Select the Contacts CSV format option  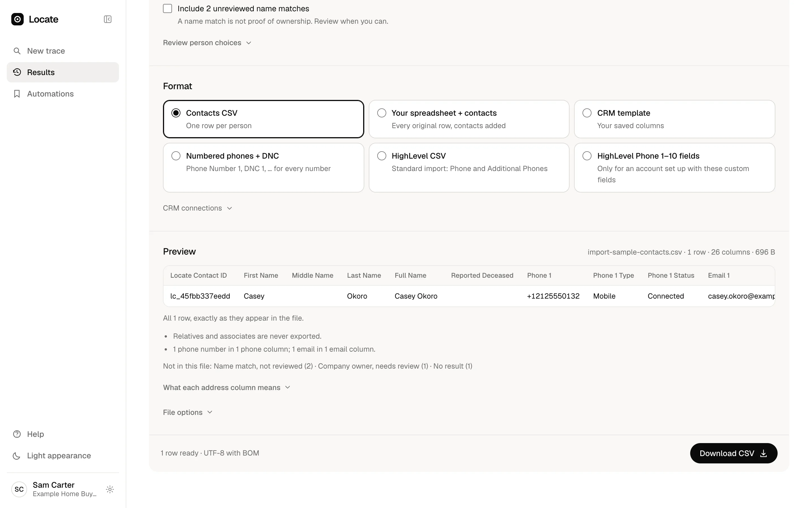263,119
